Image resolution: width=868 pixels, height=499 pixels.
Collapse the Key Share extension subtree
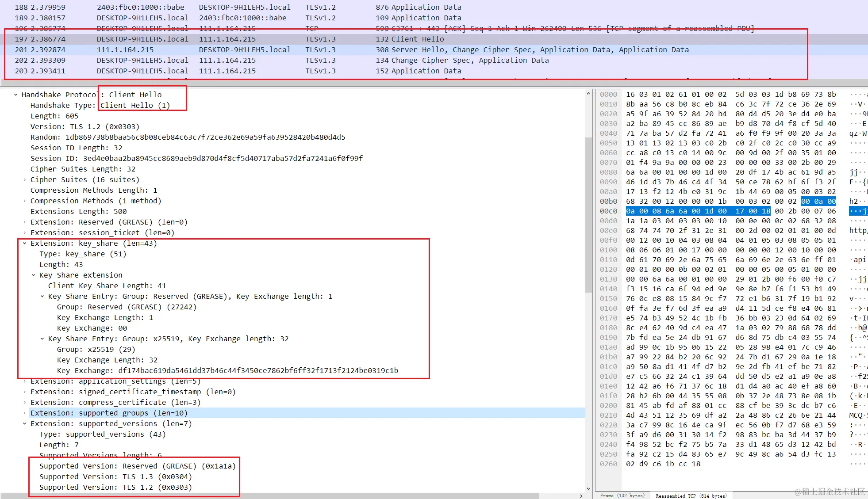[x=34, y=275]
